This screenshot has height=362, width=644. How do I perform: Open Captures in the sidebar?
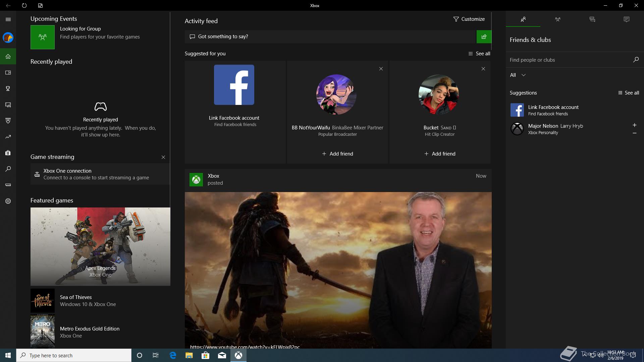click(x=8, y=105)
